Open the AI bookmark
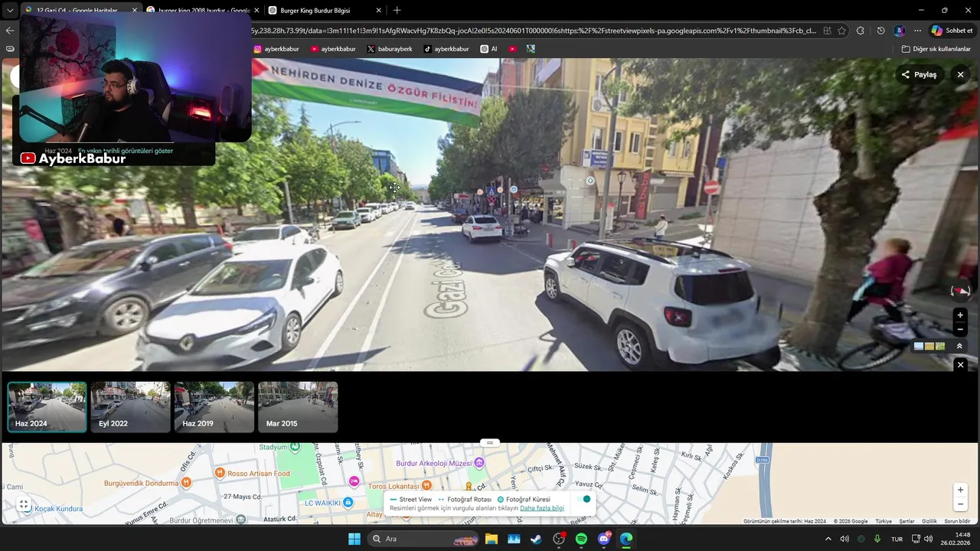The width and height of the screenshot is (980, 551). pyautogui.click(x=489, y=49)
